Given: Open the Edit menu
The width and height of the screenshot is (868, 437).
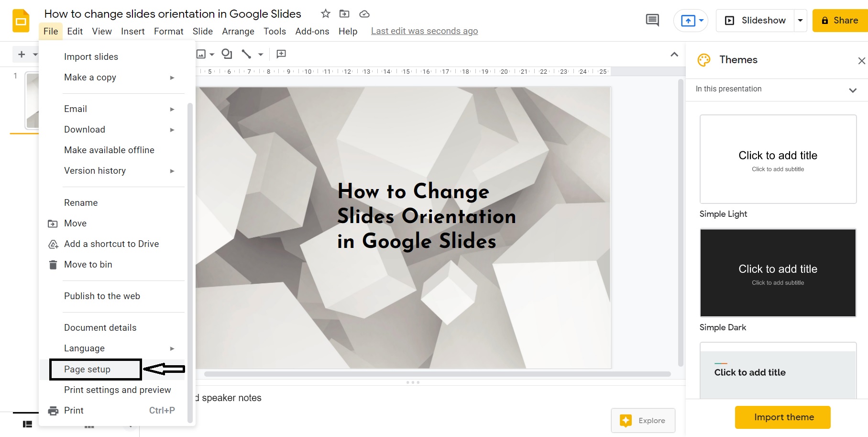Looking at the screenshot, I should tap(75, 31).
